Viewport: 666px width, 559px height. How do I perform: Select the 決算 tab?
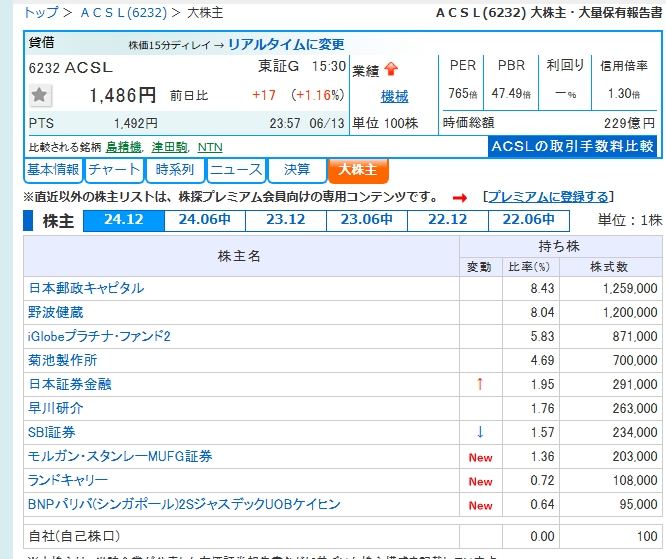[296, 170]
